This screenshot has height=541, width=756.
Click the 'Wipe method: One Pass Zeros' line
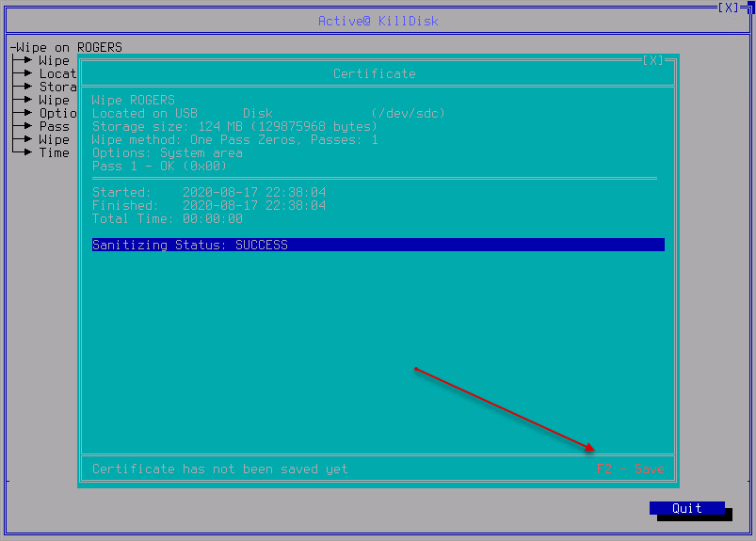click(x=234, y=139)
